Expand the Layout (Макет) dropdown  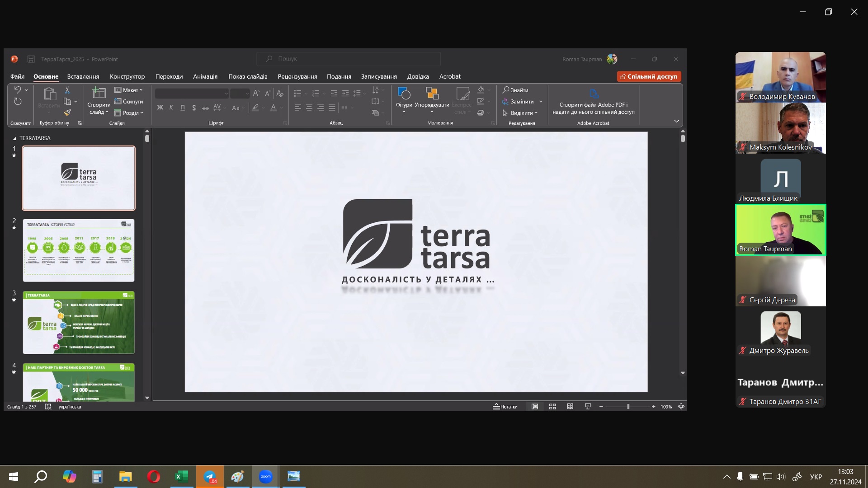[x=129, y=90]
